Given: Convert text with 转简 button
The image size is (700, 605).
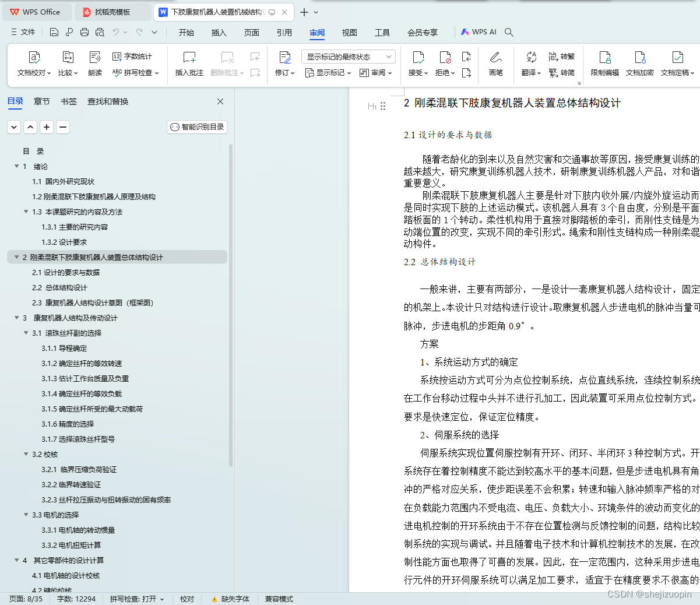Looking at the screenshot, I should click(562, 73).
